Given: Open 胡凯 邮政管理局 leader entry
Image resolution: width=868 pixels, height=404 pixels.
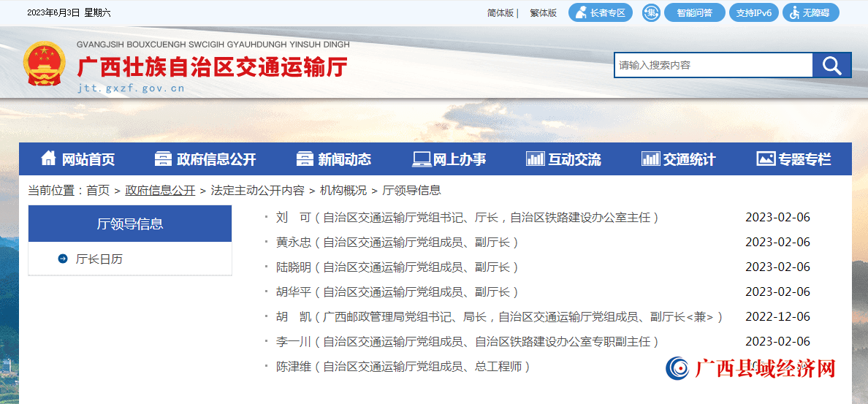Looking at the screenshot, I should pyautogui.click(x=499, y=317).
